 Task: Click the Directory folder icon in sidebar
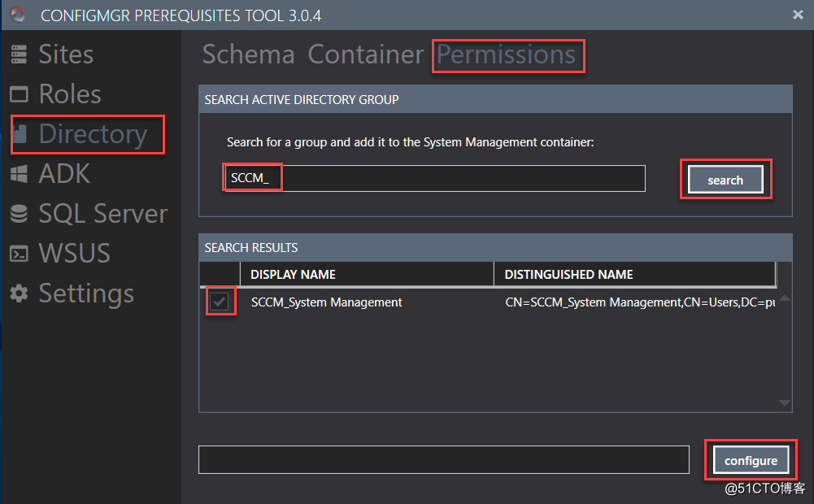[20, 133]
